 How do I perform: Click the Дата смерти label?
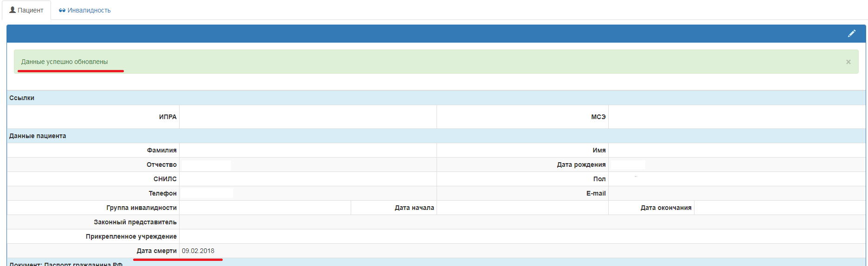(x=156, y=251)
